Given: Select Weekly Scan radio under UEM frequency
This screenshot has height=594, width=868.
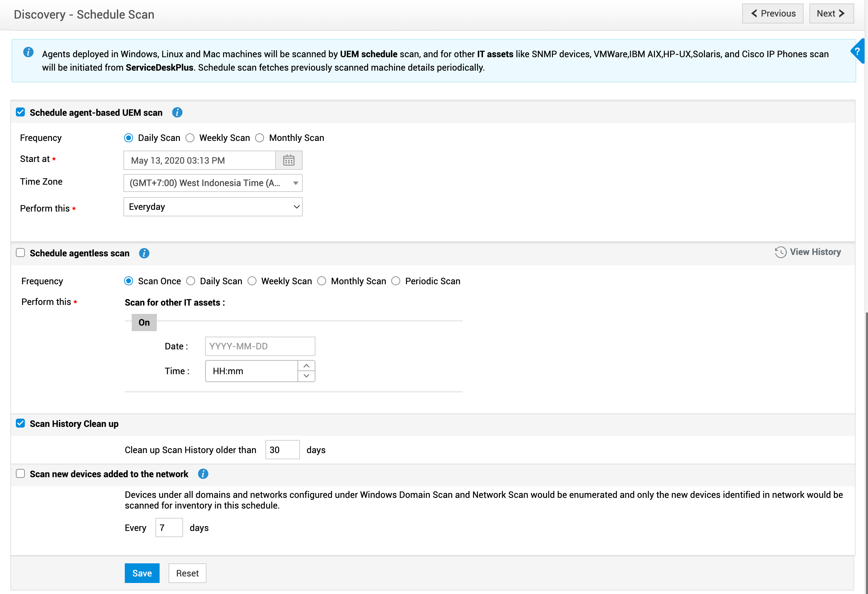Looking at the screenshot, I should pos(190,138).
